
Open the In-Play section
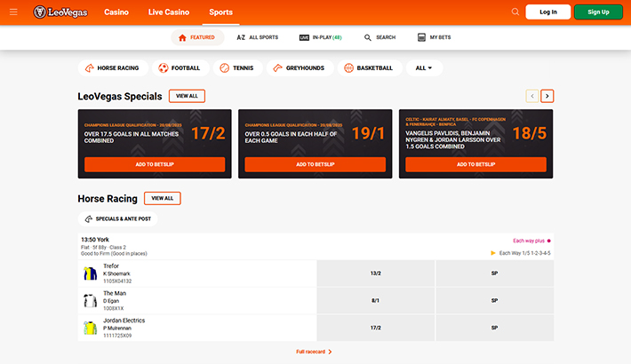click(x=321, y=38)
